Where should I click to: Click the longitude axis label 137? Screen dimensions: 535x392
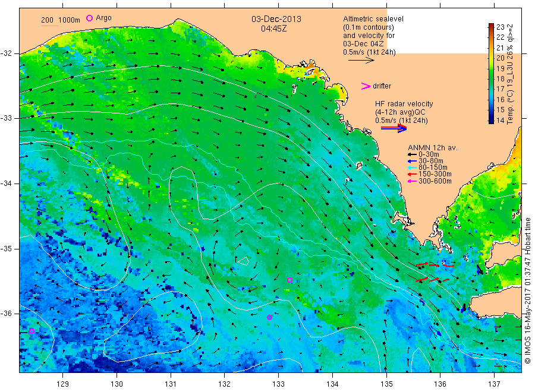pyautogui.click(x=494, y=384)
